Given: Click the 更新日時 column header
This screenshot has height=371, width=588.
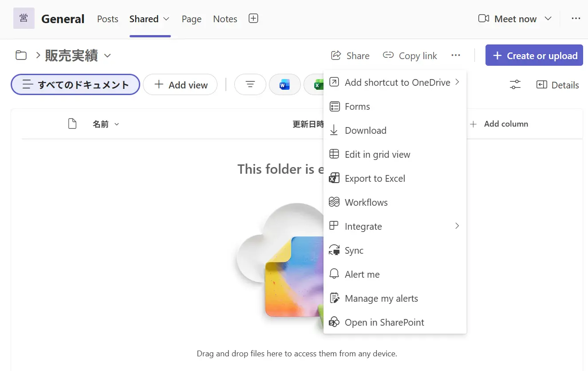Looking at the screenshot, I should (308, 124).
